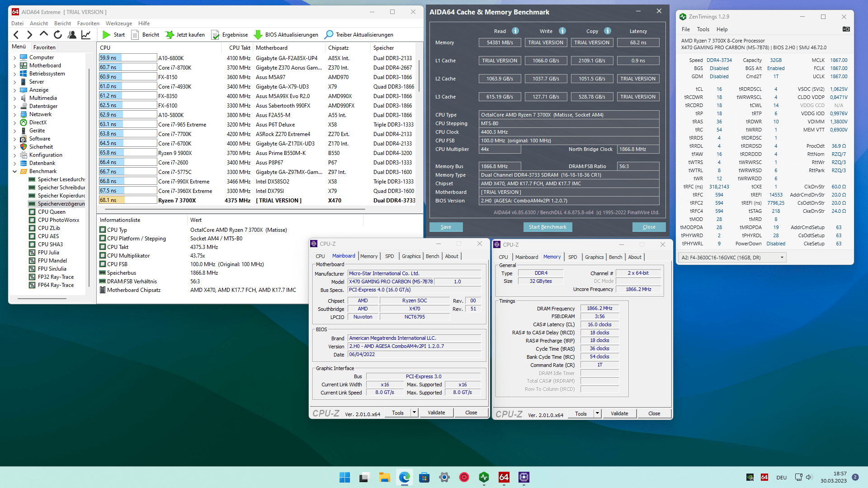
Task: Click Start Benchmark in Cache & Memory window
Action: point(547,227)
